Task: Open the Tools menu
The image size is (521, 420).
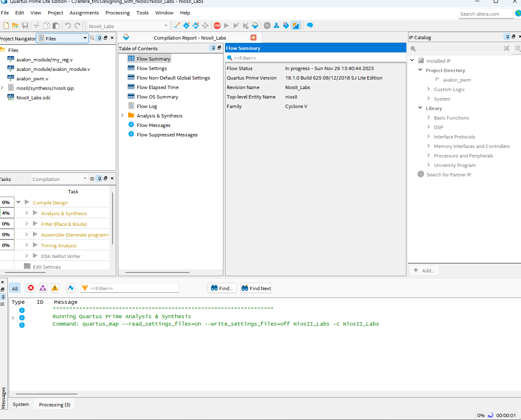Action: pos(143,13)
